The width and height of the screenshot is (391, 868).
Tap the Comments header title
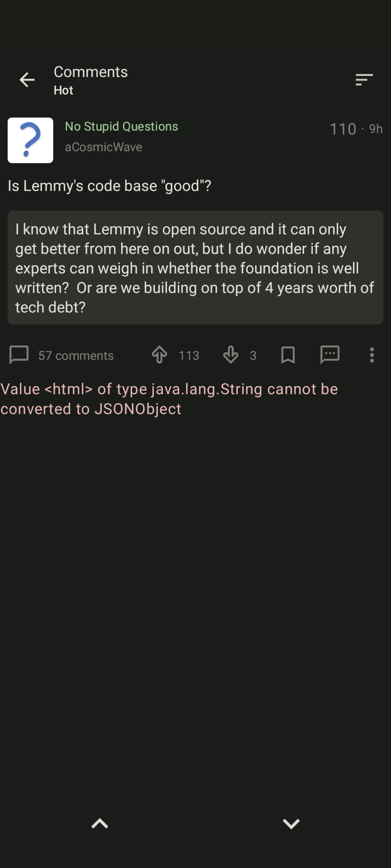[91, 72]
